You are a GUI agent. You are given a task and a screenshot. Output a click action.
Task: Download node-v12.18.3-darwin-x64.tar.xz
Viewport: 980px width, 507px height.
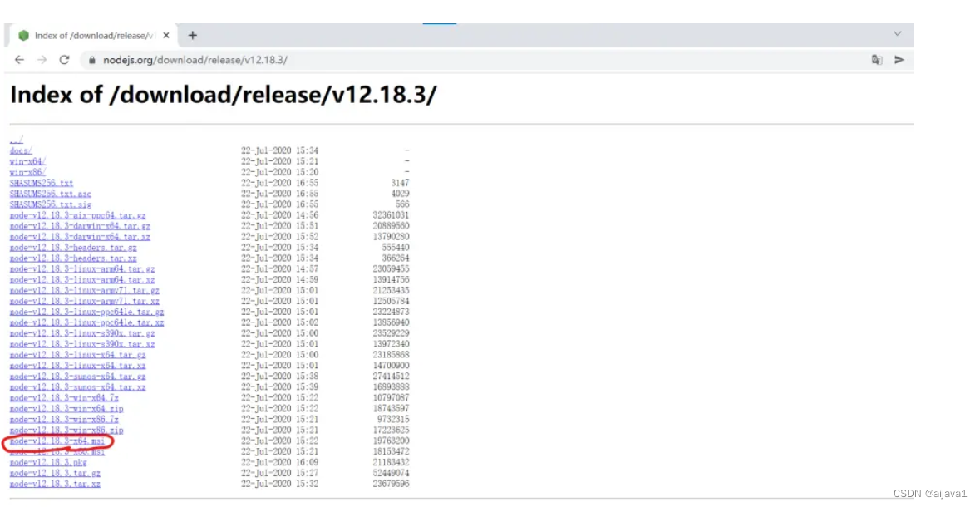click(x=80, y=237)
